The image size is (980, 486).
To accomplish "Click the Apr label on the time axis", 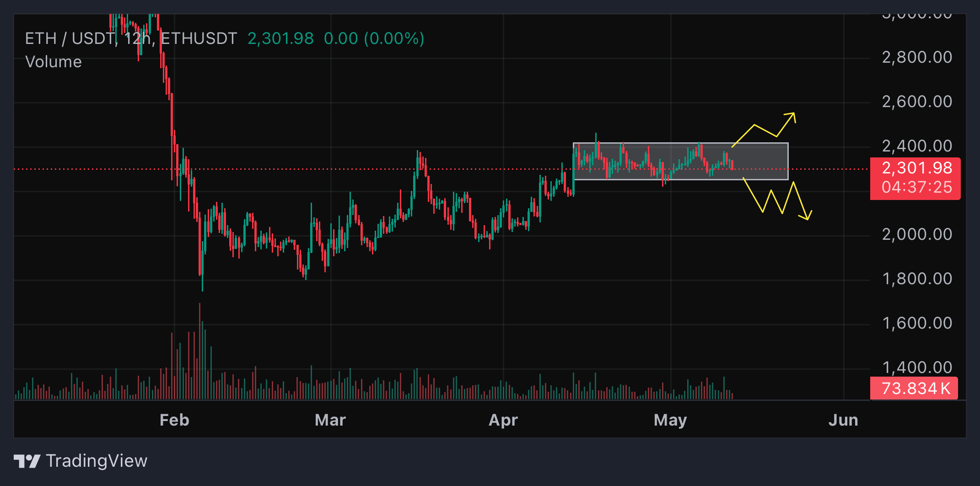I will click(503, 420).
